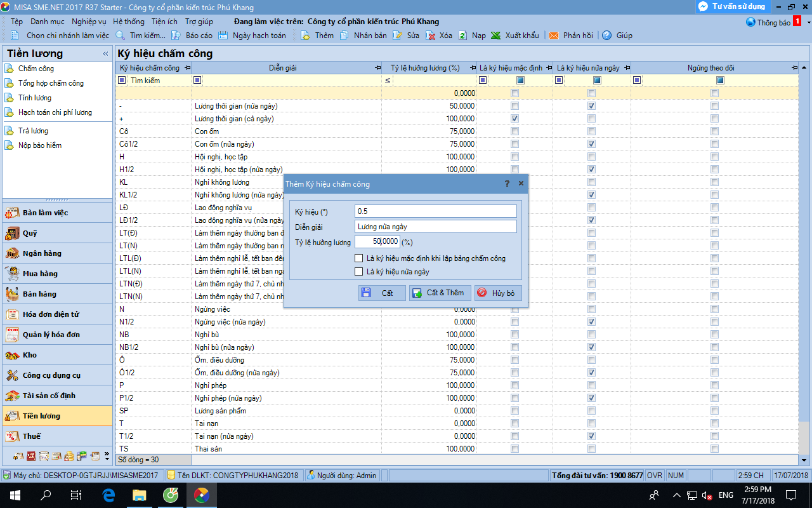Toggle half-day checkbox for row NB1/2

pyautogui.click(x=591, y=347)
